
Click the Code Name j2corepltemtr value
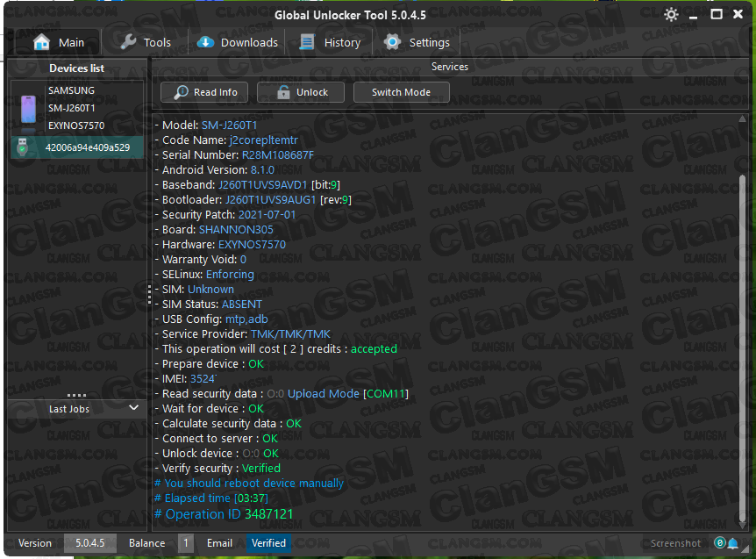264,140
